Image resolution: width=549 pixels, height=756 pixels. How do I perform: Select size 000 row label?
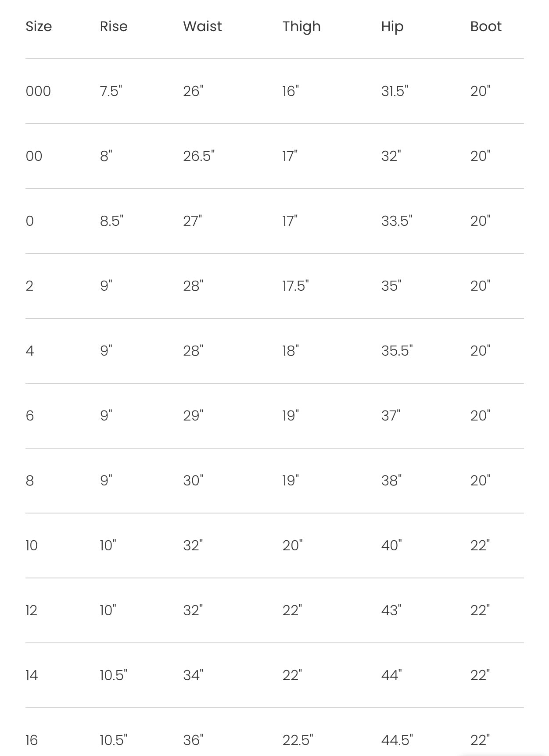(38, 91)
